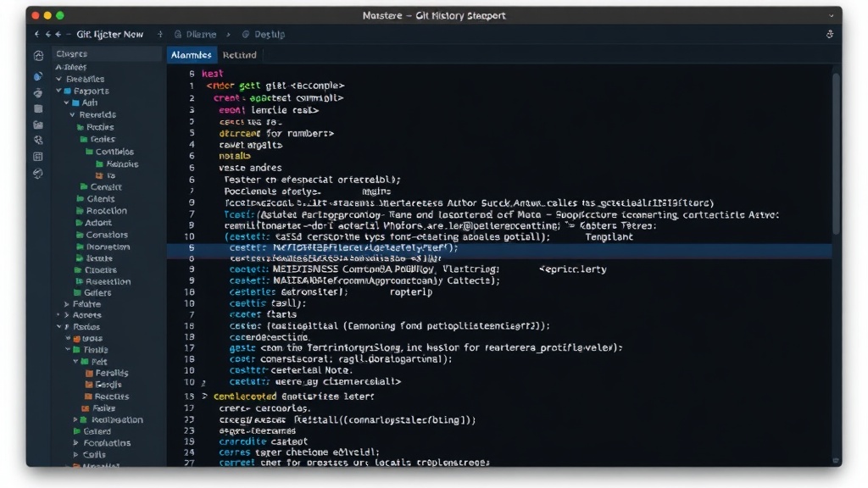Click the blue folder icon beside 'Fapports'
This screenshot has width=868, height=488.
click(68, 91)
